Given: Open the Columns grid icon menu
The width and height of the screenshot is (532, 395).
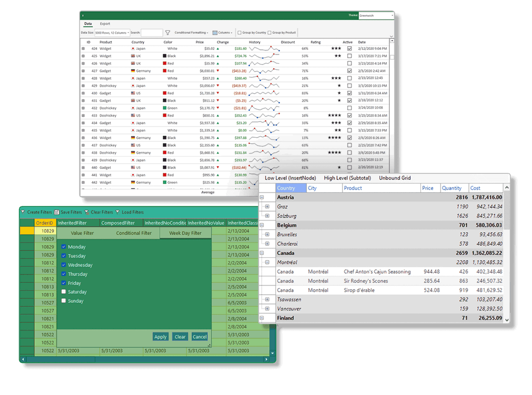Looking at the screenshot, I should click(x=215, y=33).
